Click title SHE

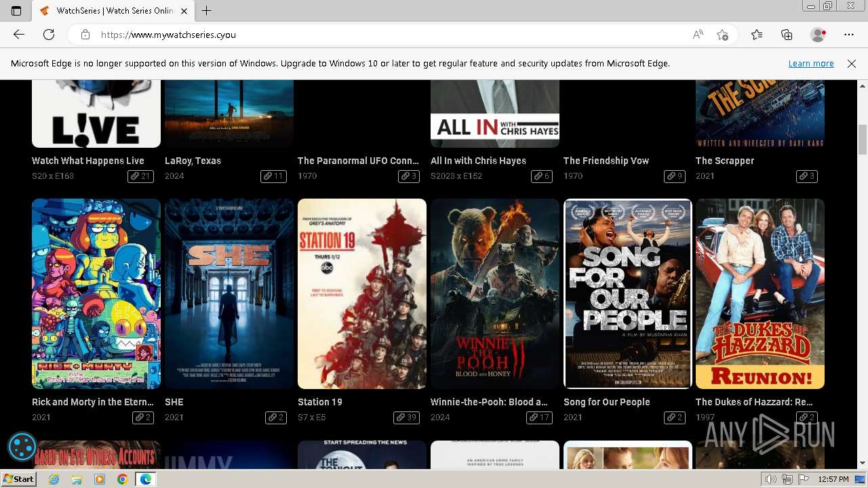coord(174,402)
